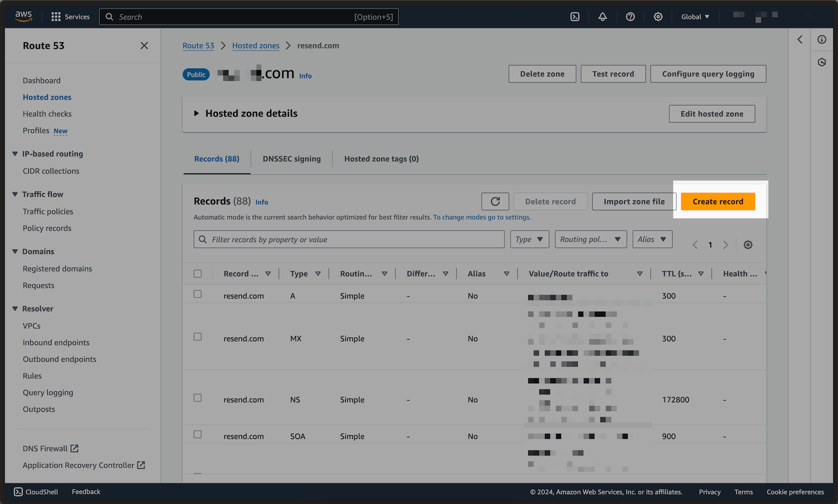Go to next records page
838x504 pixels.
click(x=725, y=245)
